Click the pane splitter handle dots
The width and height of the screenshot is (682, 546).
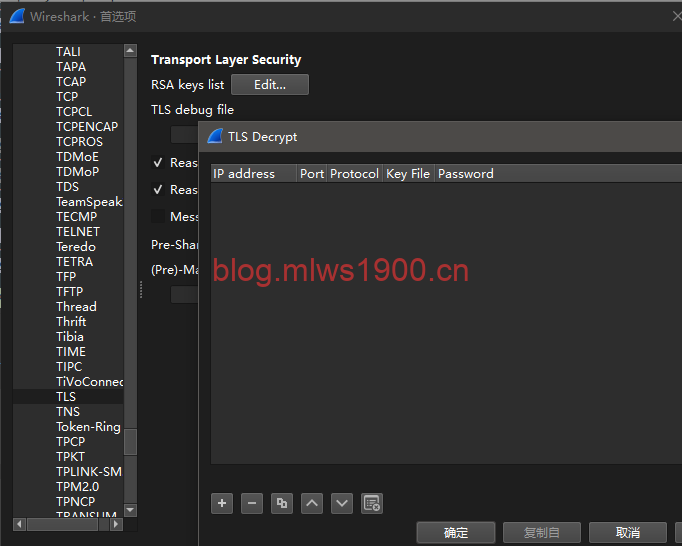(141, 290)
